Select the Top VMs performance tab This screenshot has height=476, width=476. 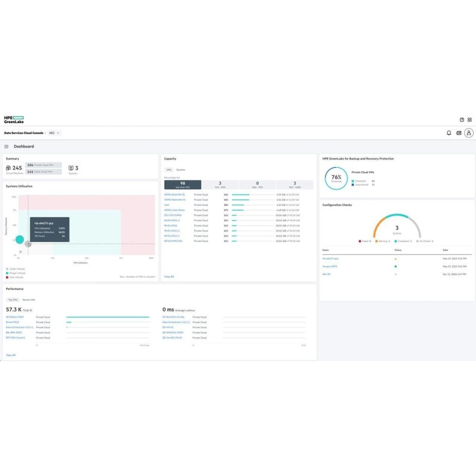point(12,300)
